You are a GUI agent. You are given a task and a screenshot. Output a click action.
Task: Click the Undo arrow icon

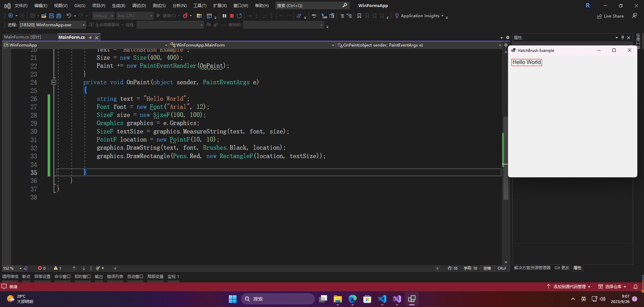pos(69,16)
